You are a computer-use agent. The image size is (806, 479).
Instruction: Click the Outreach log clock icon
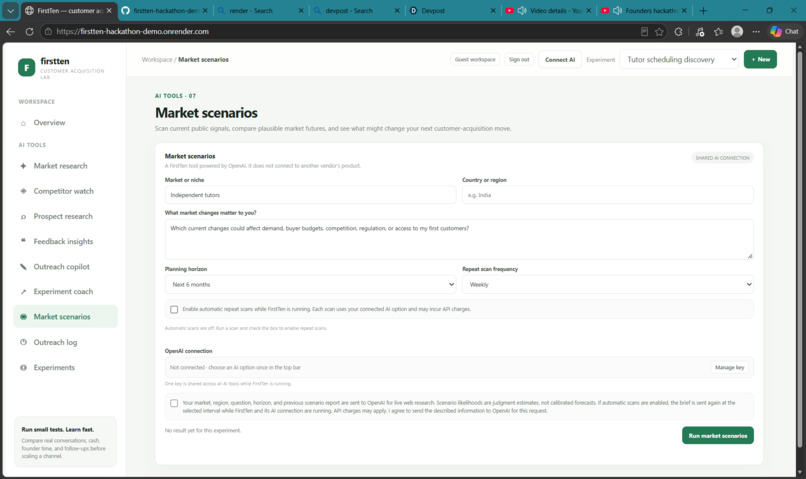tap(23, 342)
